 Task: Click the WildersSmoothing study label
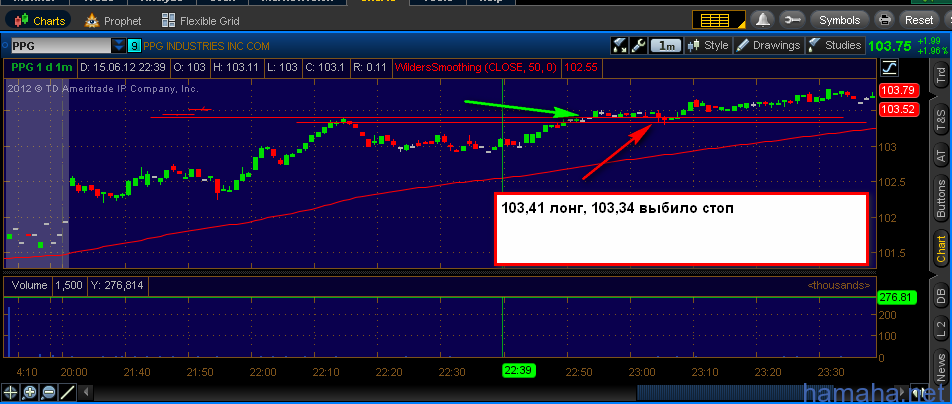476,67
